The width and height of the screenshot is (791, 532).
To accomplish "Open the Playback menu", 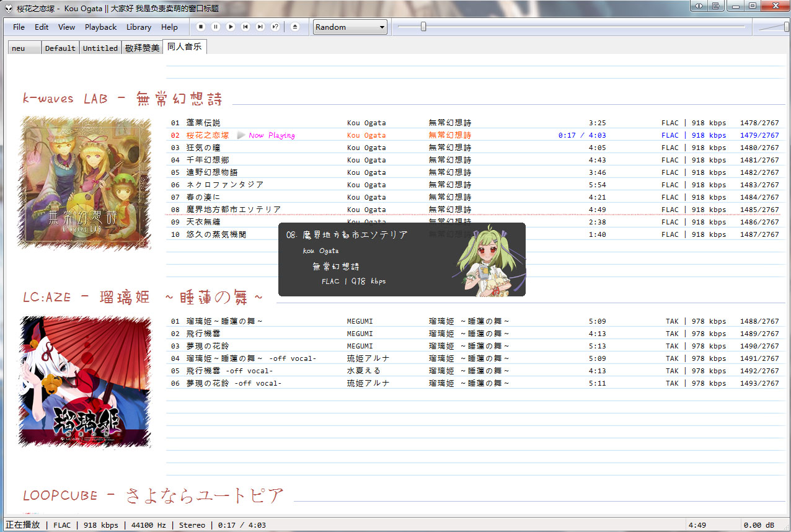I will click(x=100, y=27).
